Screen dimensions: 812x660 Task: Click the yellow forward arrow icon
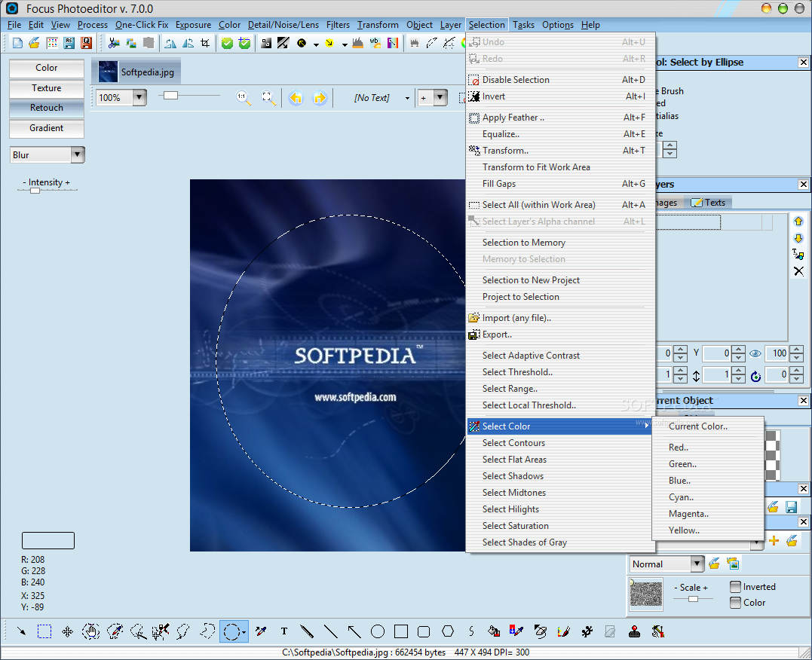click(320, 97)
